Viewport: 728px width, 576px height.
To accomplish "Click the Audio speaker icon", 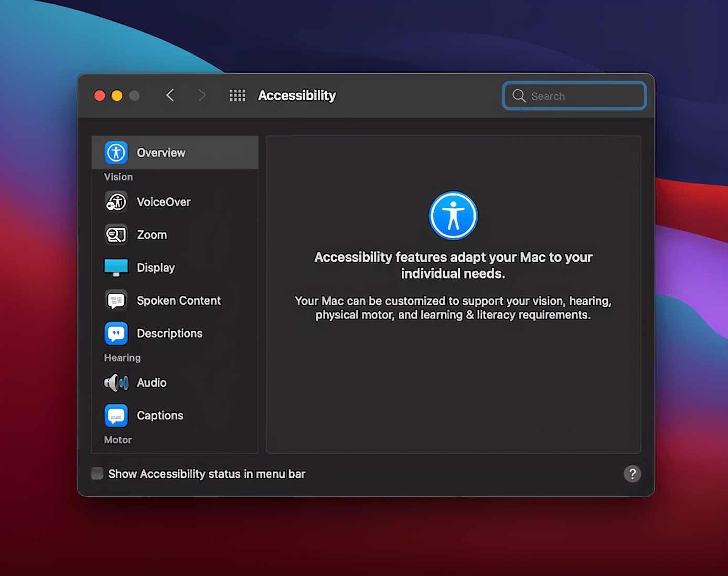I will (116, 383).
